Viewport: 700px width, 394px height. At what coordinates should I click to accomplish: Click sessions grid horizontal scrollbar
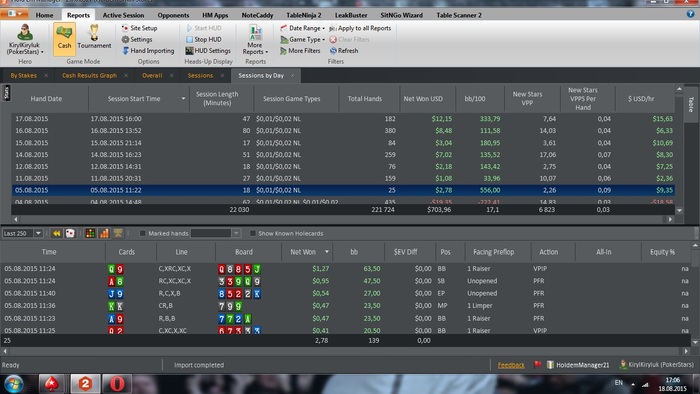click(343, 219)
